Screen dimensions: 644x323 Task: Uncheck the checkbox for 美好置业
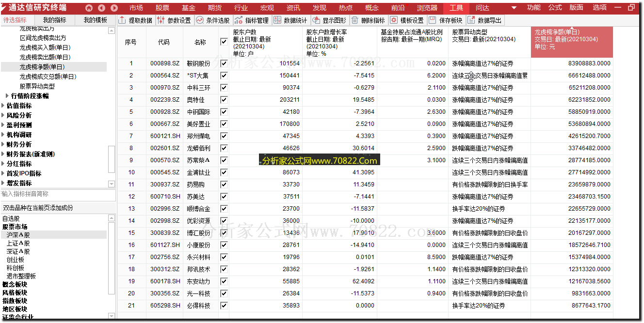(x=224, y=124)
